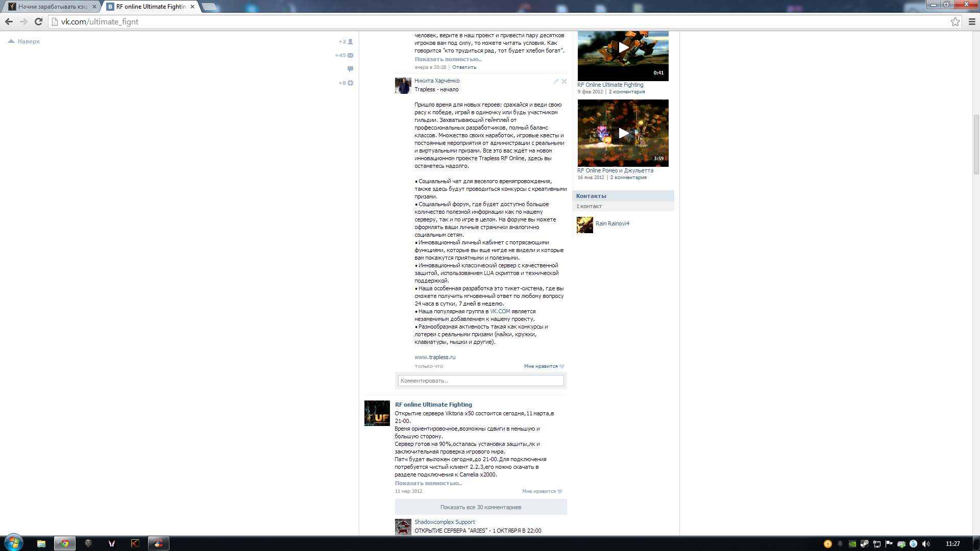Go back to top via Наверх

click(24, 41)
